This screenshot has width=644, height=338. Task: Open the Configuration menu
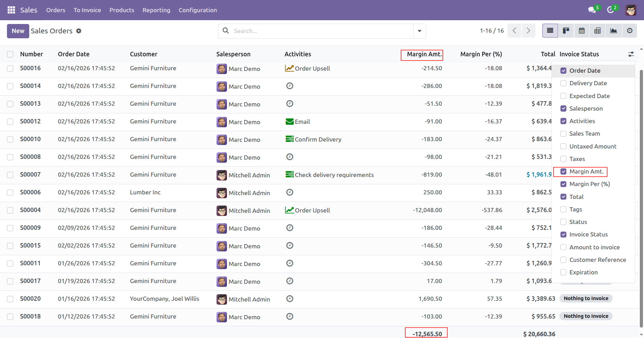click(x=198, y=10)
